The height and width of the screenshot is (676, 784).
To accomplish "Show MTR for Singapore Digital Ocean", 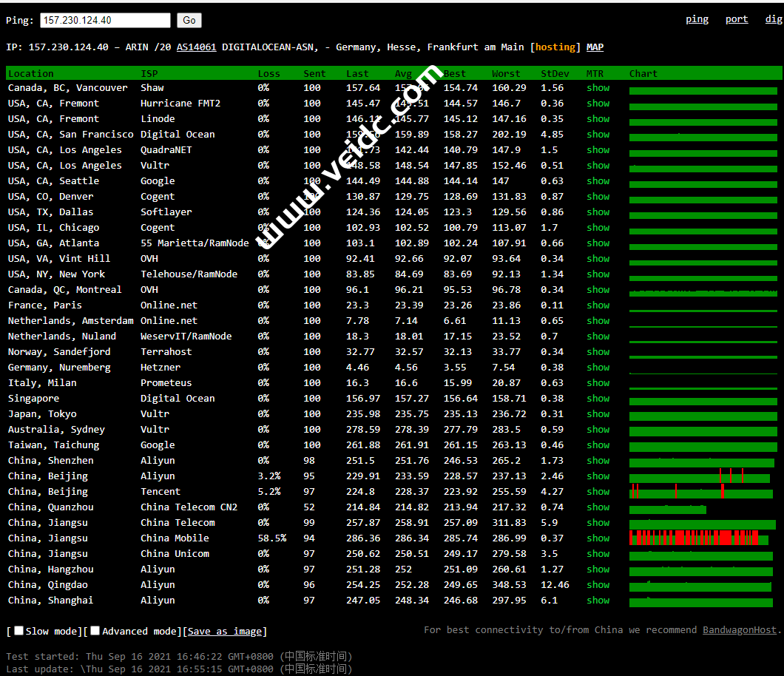I will tap(598, 397).
